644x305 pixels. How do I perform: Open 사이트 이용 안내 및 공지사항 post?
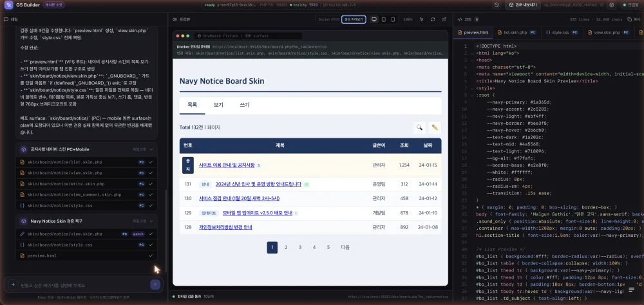click(227, 165)
